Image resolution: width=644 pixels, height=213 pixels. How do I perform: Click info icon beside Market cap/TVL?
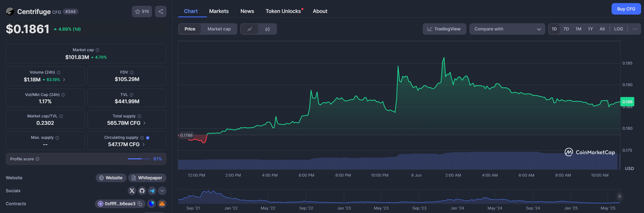tap(61, 116)
